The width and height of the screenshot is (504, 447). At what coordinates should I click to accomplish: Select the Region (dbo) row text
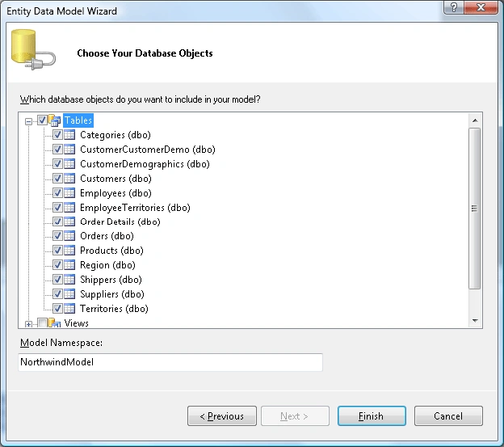tap(107, 264)
